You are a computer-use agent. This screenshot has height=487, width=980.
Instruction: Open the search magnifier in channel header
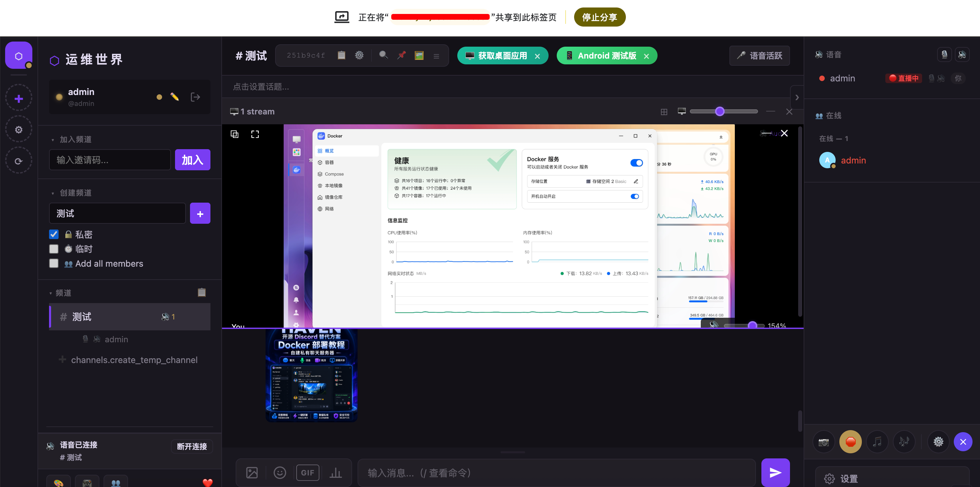pyautogui.click(x=383, y=56)
